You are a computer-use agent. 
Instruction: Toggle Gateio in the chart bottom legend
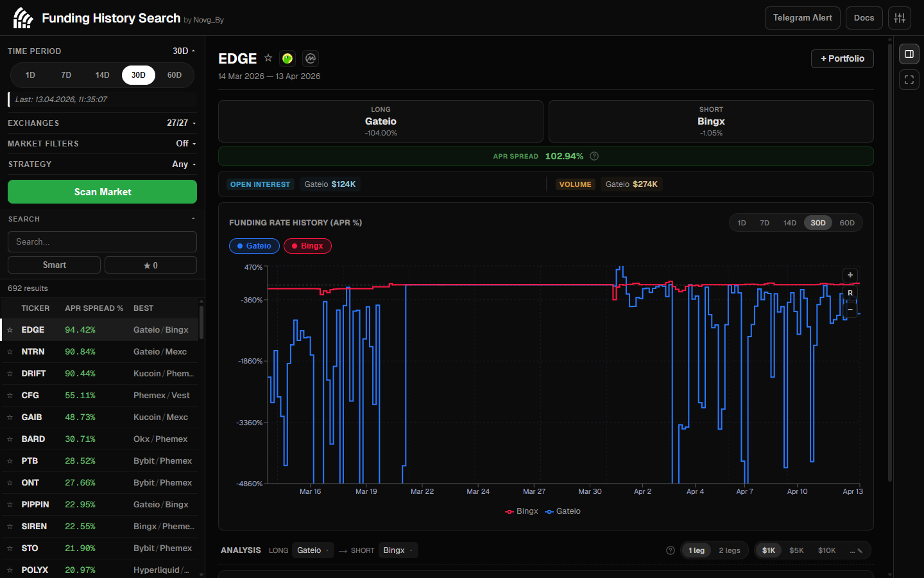(x=563, y=511)
